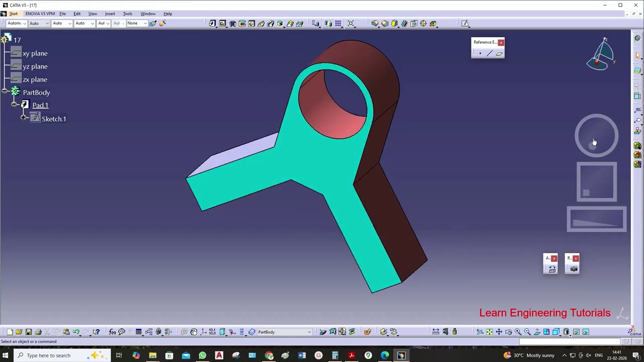Open the ENOVIA V5 VPM menu
Image resolution: width=644 pixels, height=362 pixels.
(x=40, y=14)
